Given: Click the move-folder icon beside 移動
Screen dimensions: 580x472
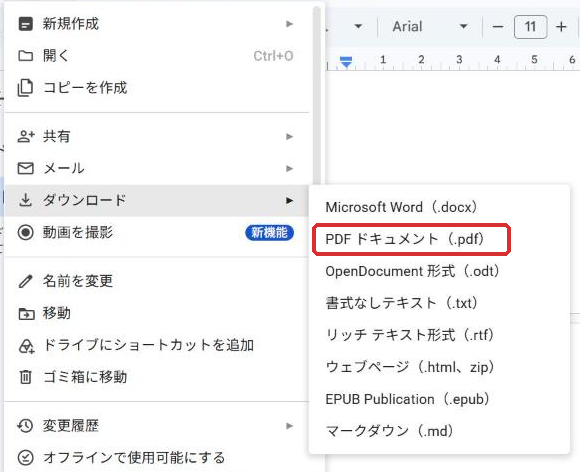Looking at the screenshot, I should 26,314.
